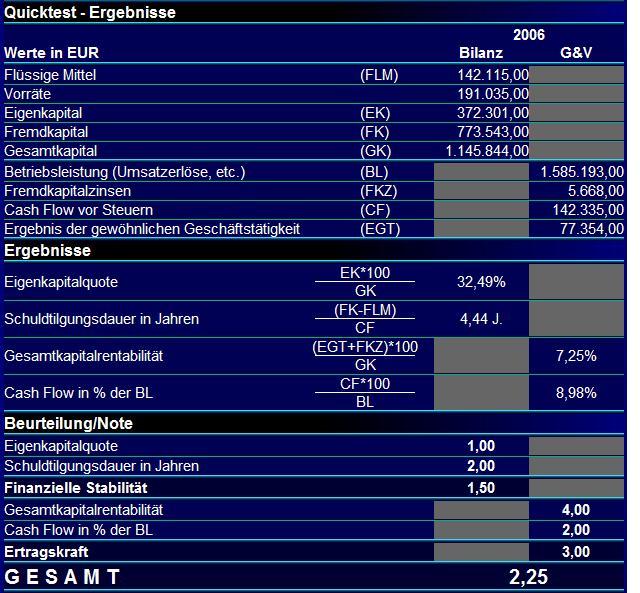Click Gesamtkapitalrentabilität label in Beurteilung section
Viewport: 640px width, 593px height.
[x=84, y=510]
